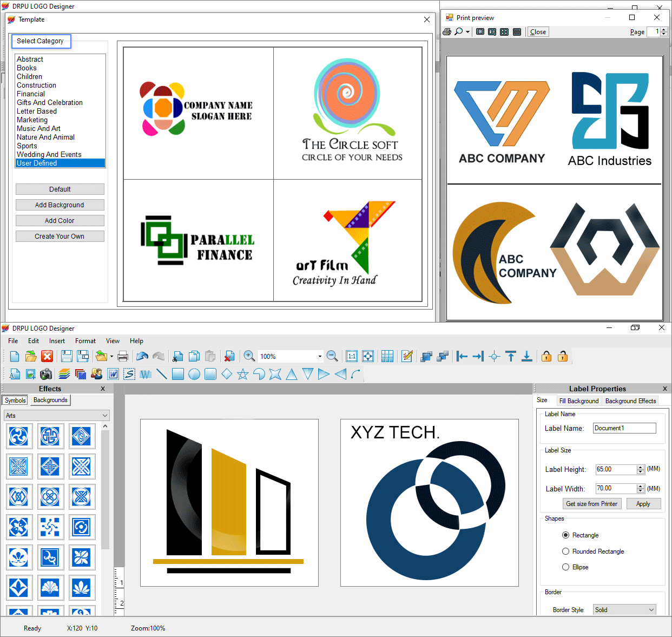Image resolution: width=672 pixels, height=637 pixels.
Task: Select the Rectangle shape radio button
Action: tap(566, 535)
